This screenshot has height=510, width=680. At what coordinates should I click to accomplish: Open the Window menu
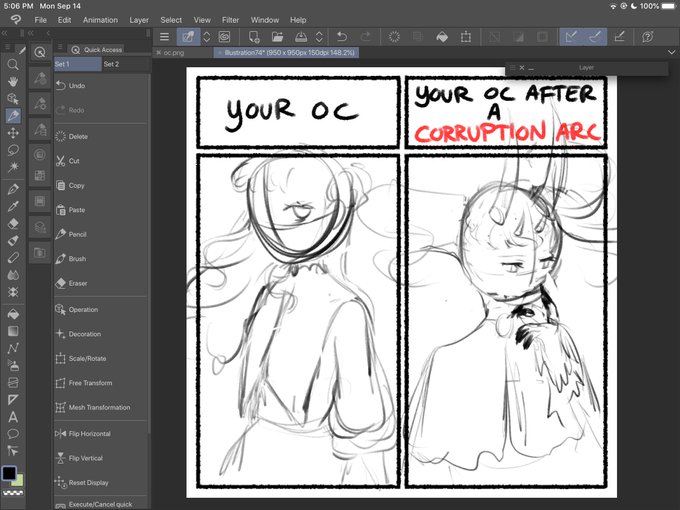click(265, 20)
